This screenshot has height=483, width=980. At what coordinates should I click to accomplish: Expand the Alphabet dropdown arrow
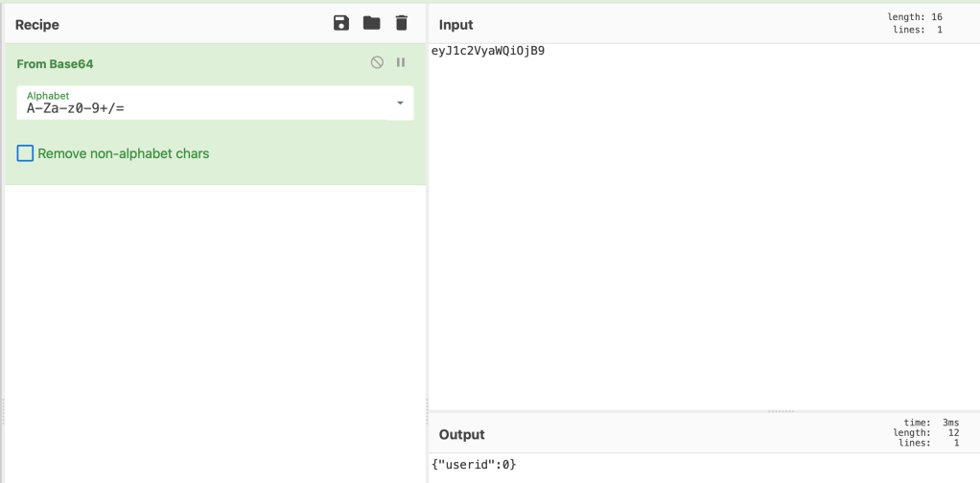click(400, 103)
